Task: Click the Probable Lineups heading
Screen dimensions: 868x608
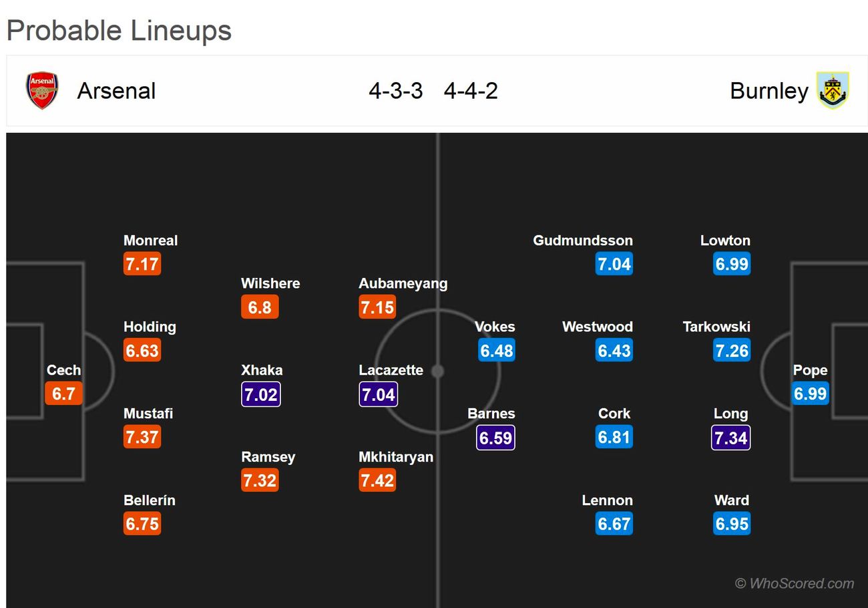Action: tap(119, 31)
